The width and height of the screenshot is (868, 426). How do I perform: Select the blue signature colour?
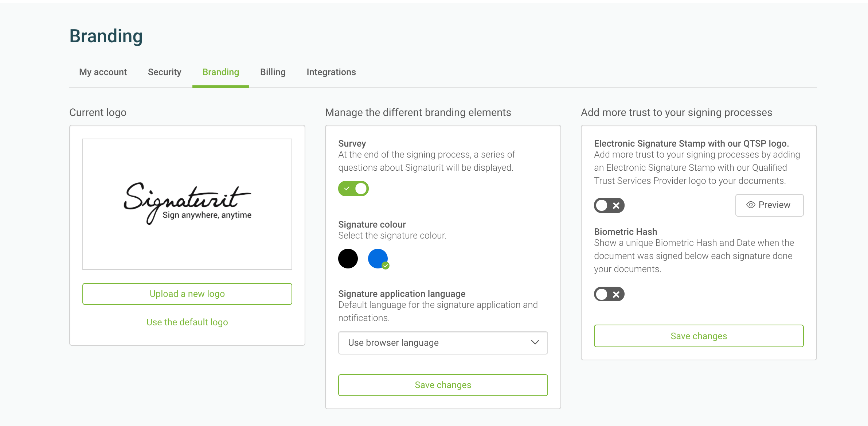pyautogui.click(x=378, y=259)
